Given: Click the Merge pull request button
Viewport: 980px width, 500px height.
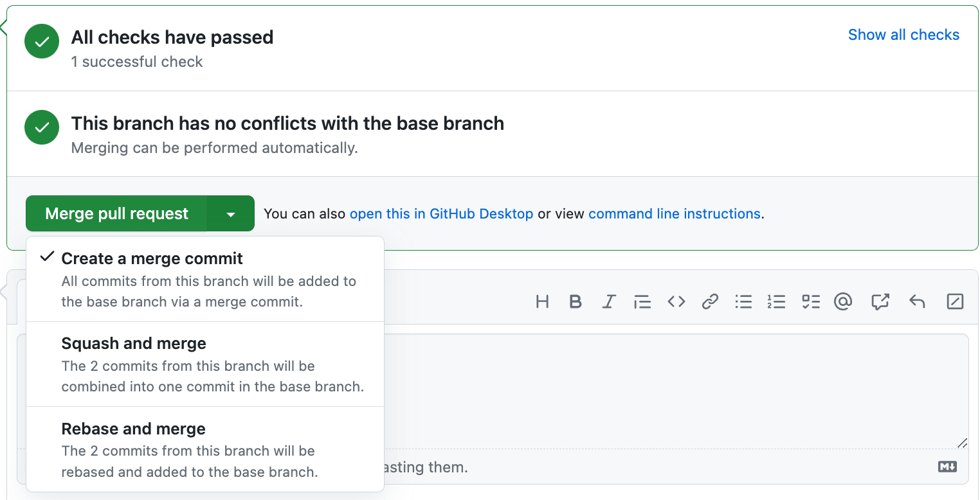Looking at the screenshot, I should click(117, 214).
